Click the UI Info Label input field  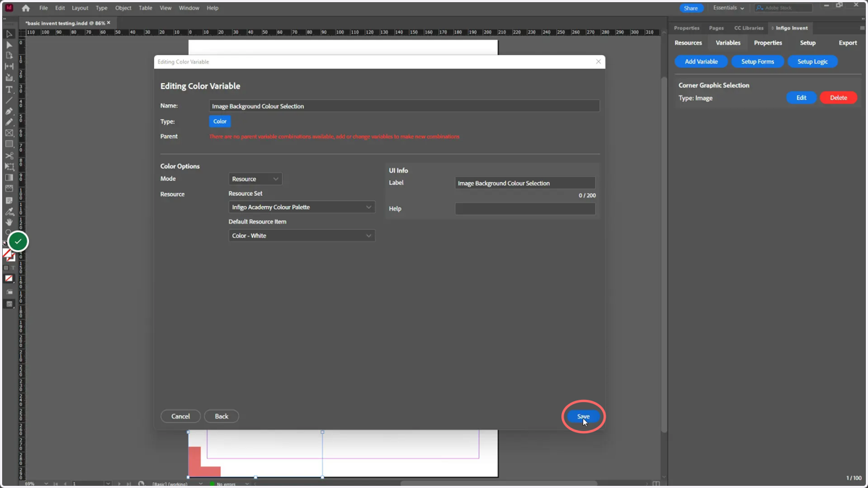525,183
